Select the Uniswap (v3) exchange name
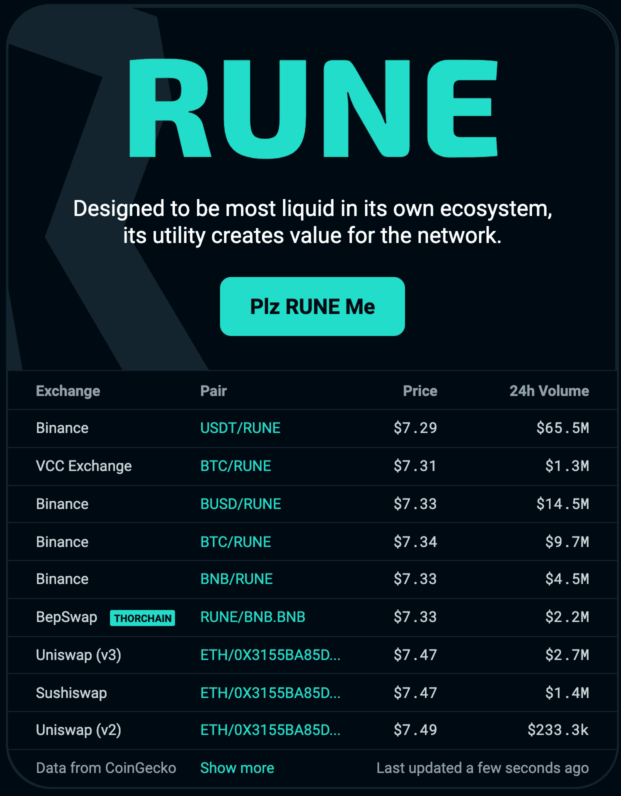 click(79, 655)
